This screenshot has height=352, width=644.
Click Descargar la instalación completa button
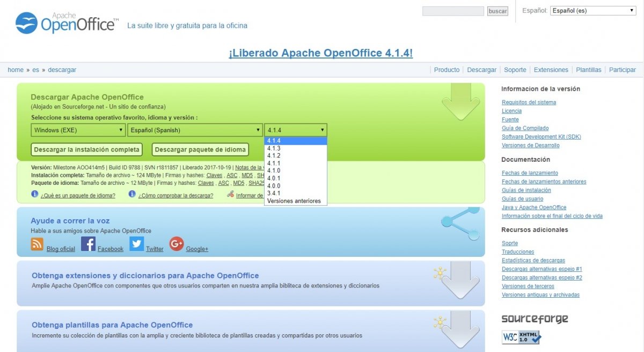pyautogui.click(x=86, y=149)
